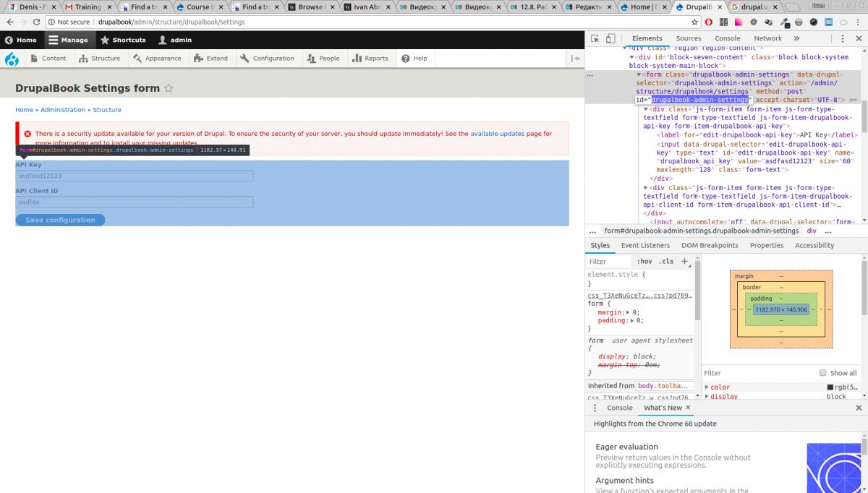868x493 pixels.
Task: Open the DOM Breakpoints pane tab
Action: point(710,245)
